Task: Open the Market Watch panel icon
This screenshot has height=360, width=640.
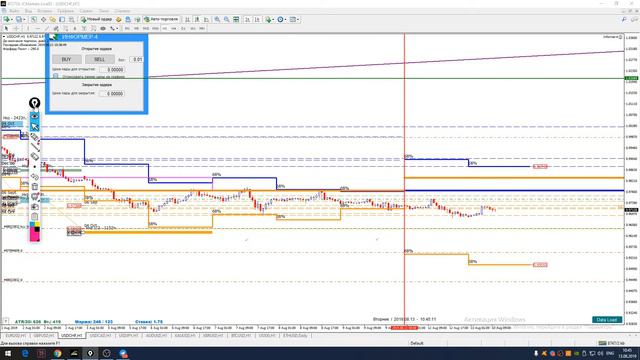Action: click(34, 19)
